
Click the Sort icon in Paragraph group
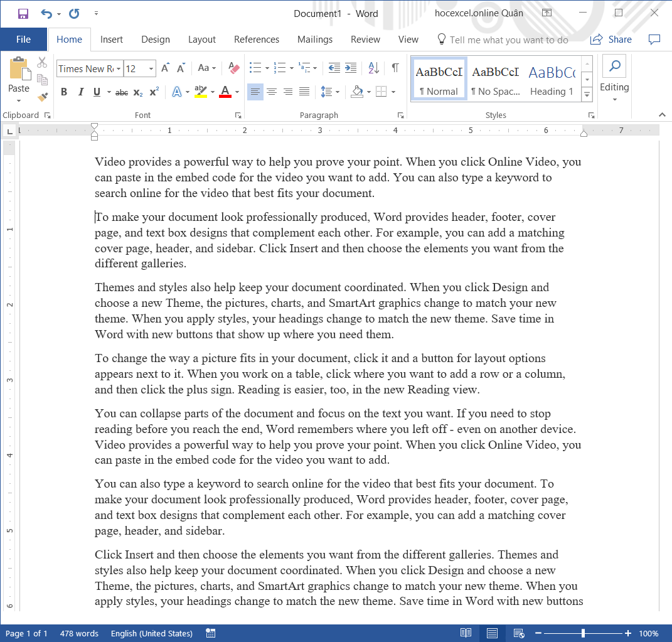point(373,68)
